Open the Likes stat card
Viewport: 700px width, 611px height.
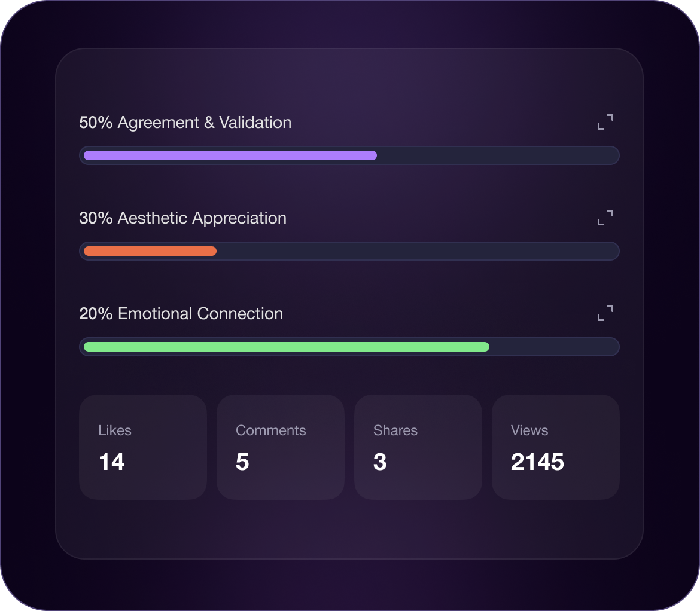pos(143,447)
